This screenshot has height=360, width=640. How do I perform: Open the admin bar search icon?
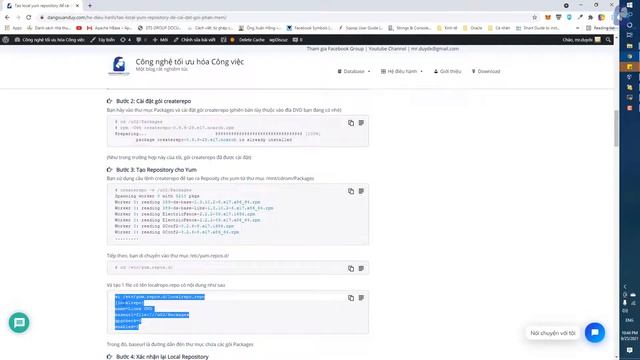coord(608,40)
